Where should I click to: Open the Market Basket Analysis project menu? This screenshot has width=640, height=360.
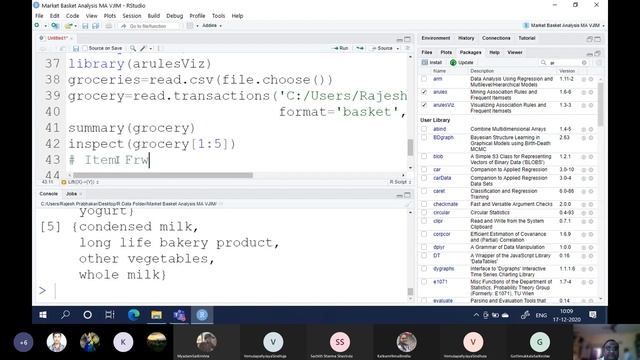[x=564, y=25]
